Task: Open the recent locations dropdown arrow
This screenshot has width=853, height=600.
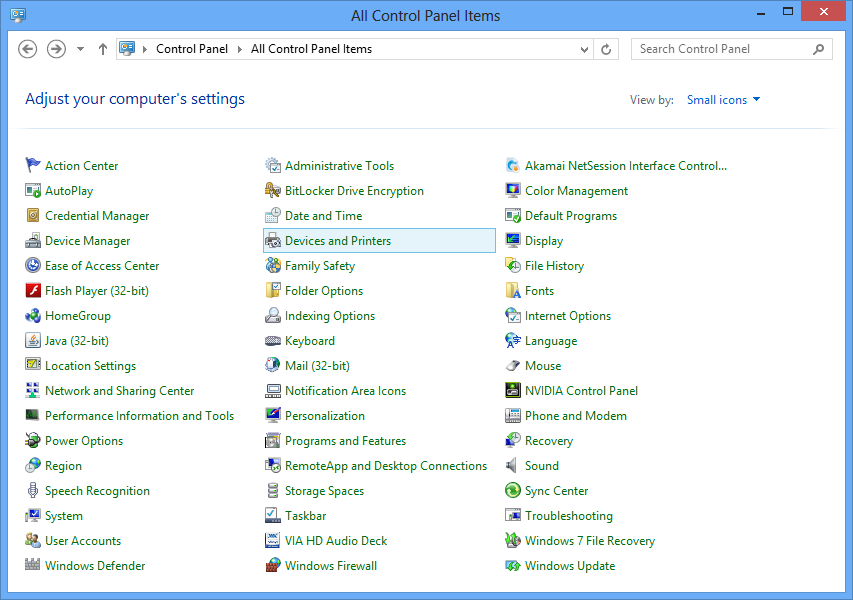Action: pos(81,49)
